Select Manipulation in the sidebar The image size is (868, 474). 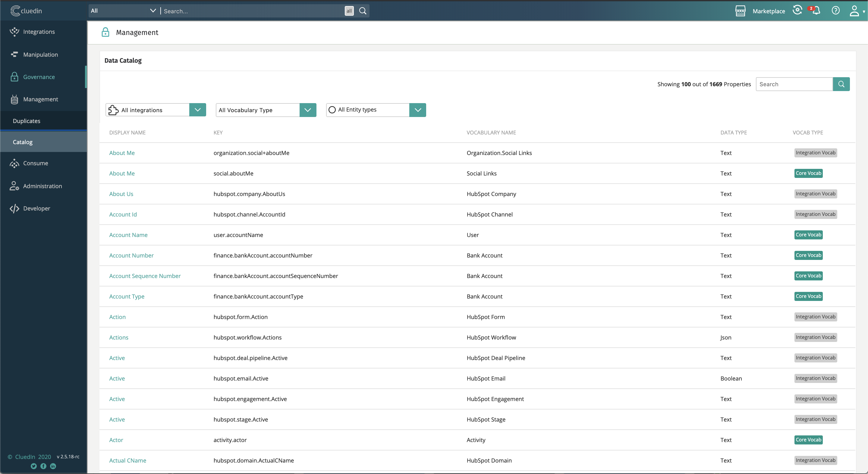[x=40, y=54]
